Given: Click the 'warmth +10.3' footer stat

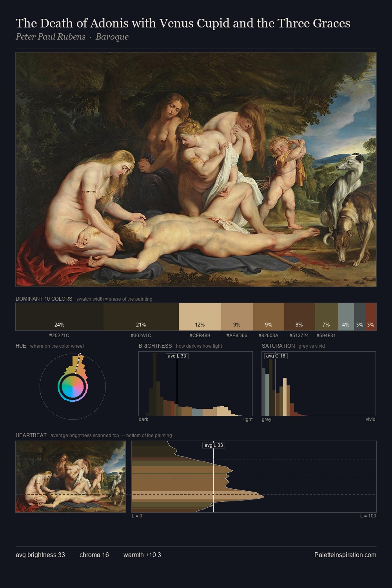Looking at the screenshot, I should click(x=142, y=555).
